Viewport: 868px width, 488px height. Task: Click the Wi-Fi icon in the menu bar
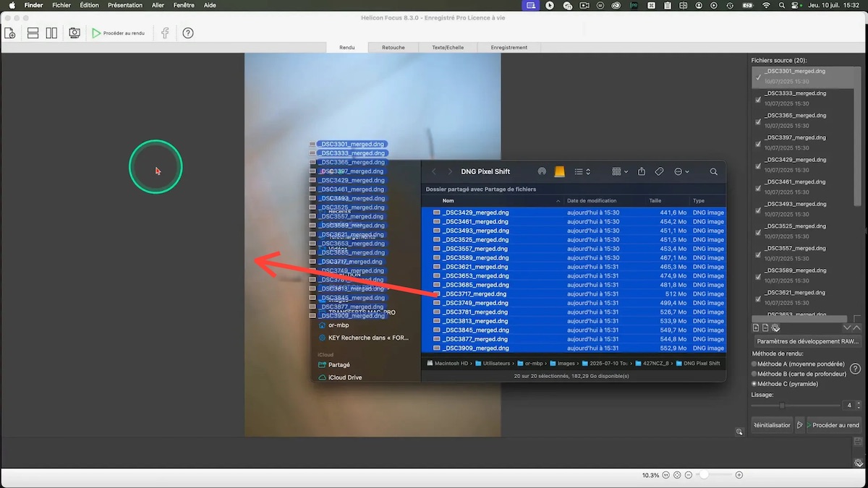[x=766, y=5]
